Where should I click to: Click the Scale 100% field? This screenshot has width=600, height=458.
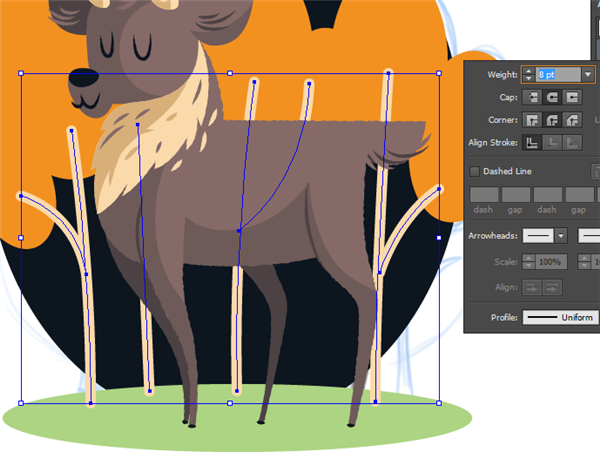[x=551, y=262]
